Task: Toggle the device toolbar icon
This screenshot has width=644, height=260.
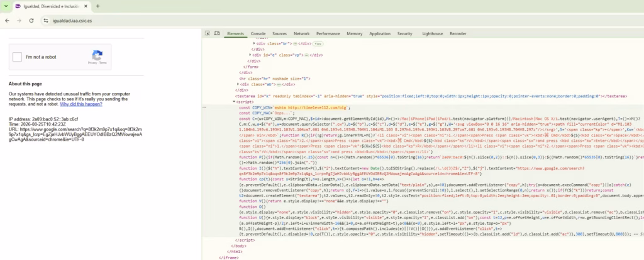Action: click(x=217, y=34)
